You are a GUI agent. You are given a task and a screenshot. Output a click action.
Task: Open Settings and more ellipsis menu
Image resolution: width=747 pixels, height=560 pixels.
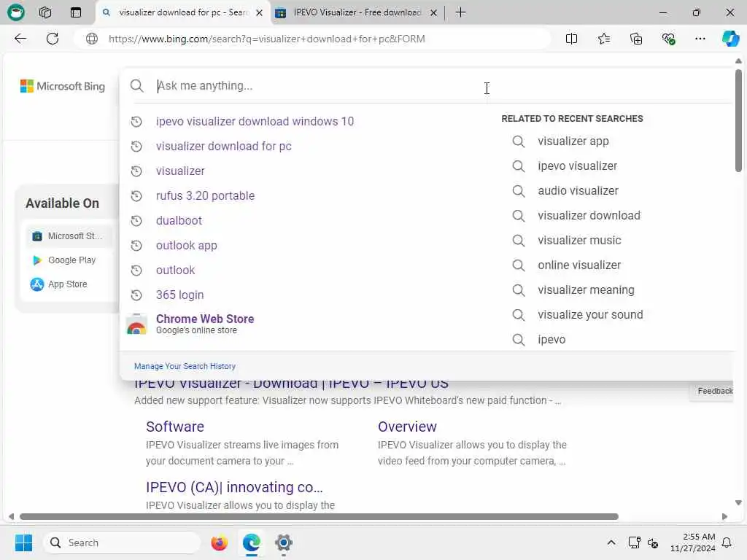(x=700, y=39)
